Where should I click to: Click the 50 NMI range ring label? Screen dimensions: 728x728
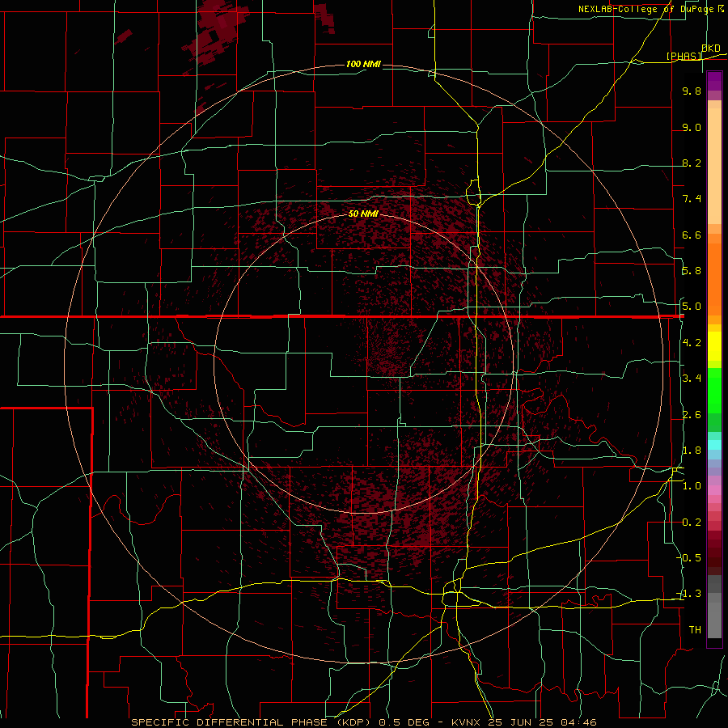pos(363,214)
